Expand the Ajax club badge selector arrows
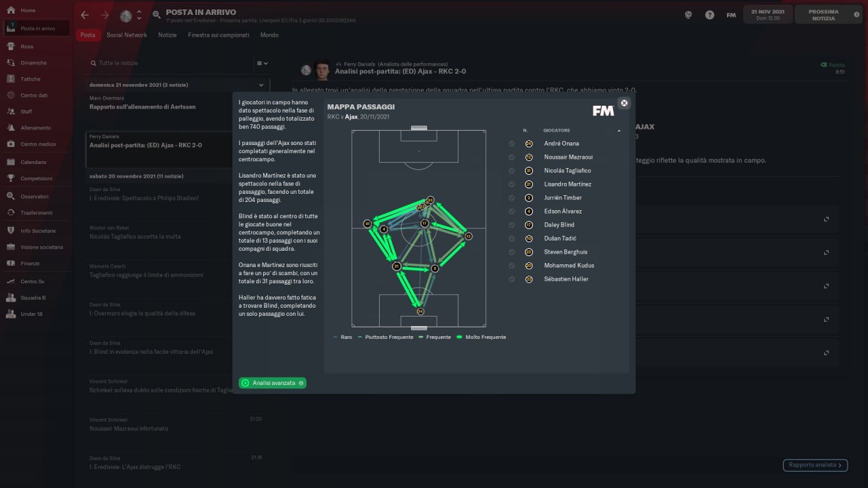The height and width of the screenshot is (488, 868). [x=139, y=15]
